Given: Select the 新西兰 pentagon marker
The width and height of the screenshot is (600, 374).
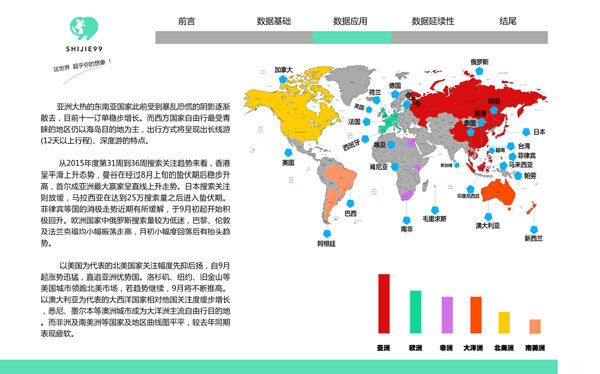Looking at the screenshot, I should pyautogui.click(x=534, y=229).
